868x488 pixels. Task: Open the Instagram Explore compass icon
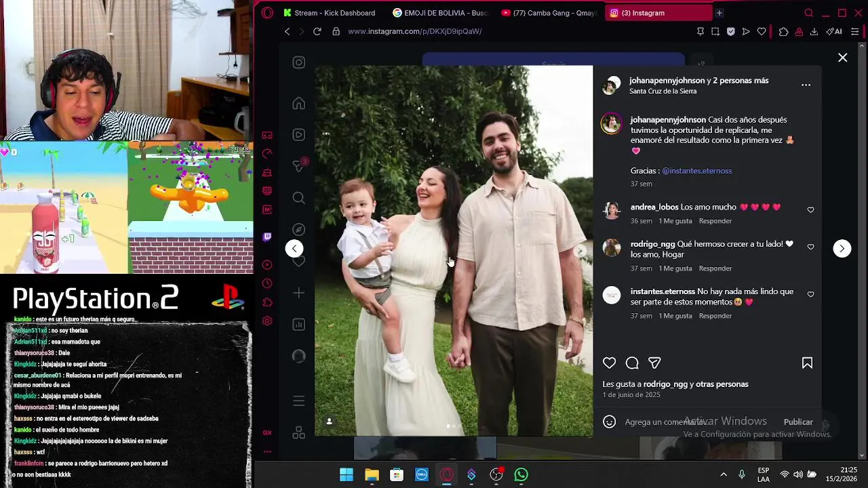tap(298, 230)
